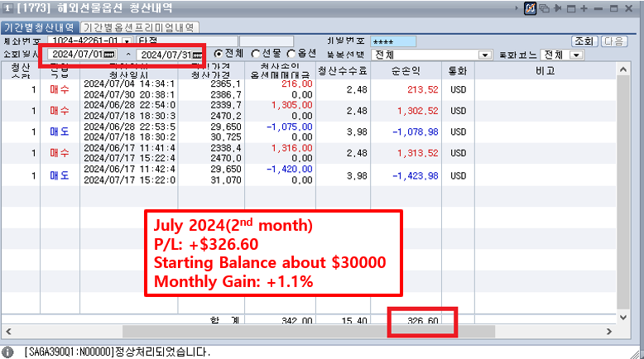The width and height of the screenshot is (644, 359).
Task: Click the price cell 30.725
Action: click(x=226, y=137)
